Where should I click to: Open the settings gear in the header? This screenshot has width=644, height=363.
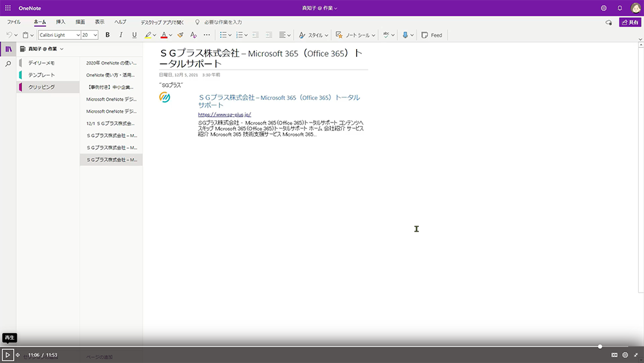[603, 8]
